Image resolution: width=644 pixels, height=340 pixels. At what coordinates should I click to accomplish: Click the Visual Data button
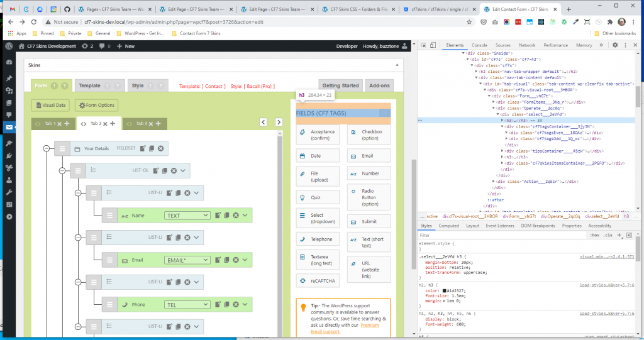point(50,106)
